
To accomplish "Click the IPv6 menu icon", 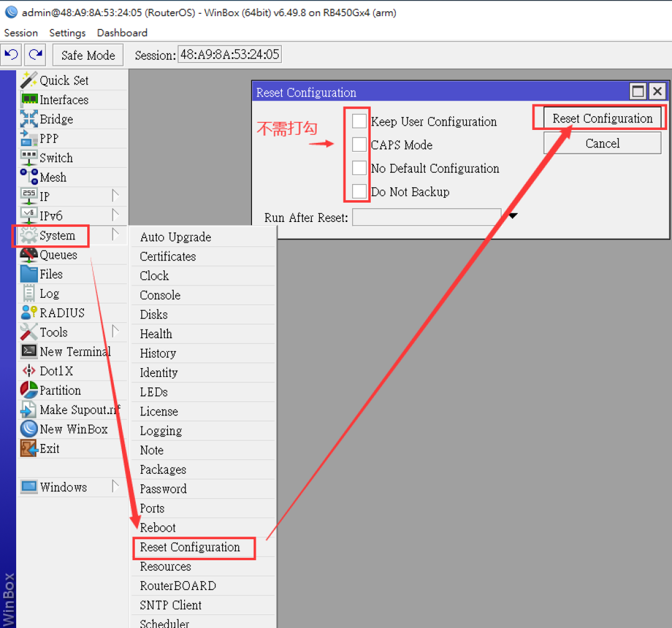I will click(29, 216).
